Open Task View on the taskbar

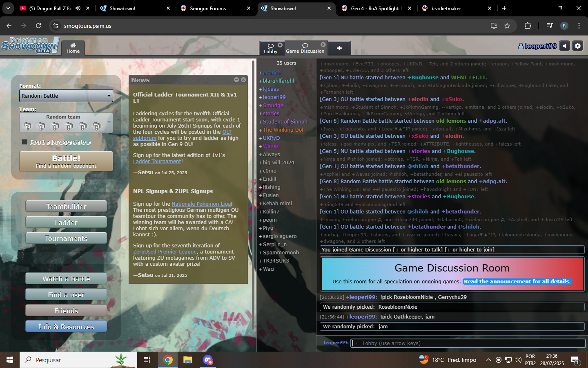pos(147,360)
